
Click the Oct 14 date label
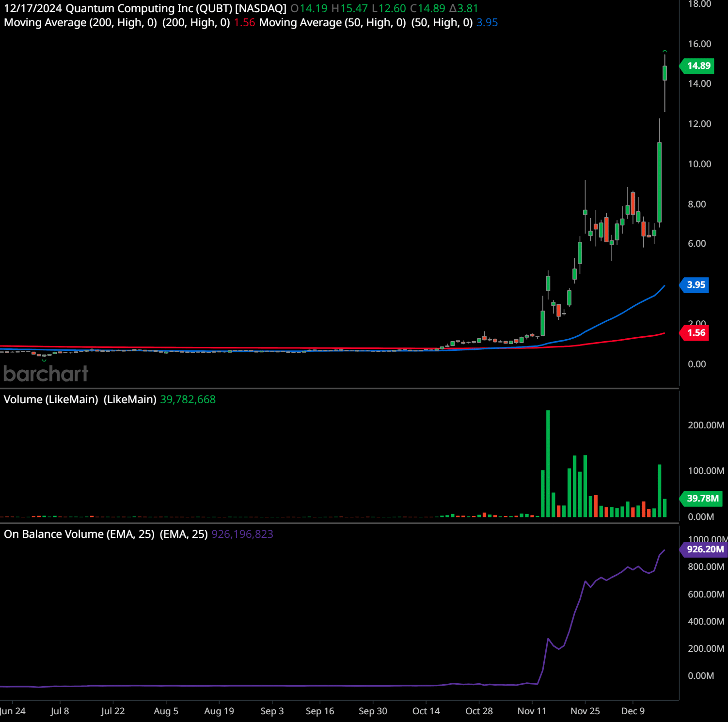[x=426, y=711]
